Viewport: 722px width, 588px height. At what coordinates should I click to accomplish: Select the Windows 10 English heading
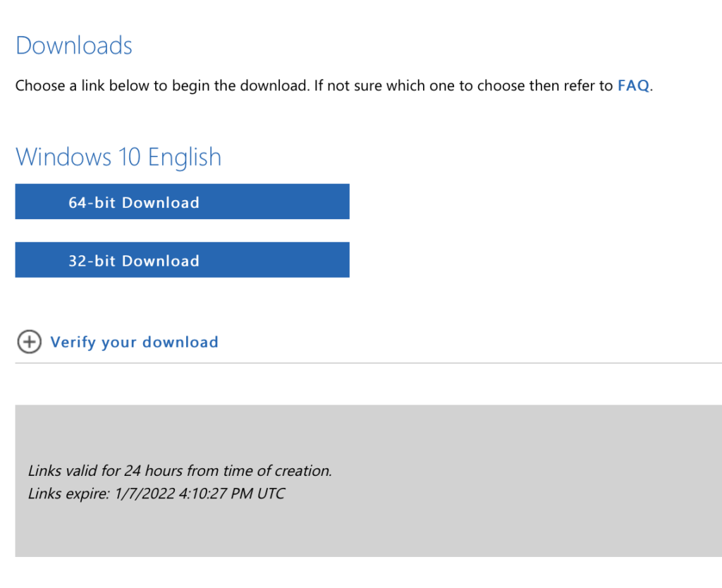118,157
